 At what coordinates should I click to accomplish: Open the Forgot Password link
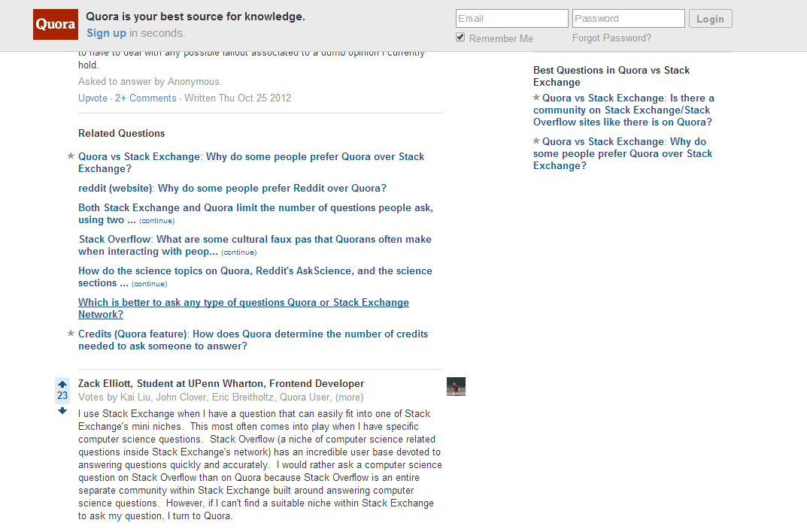[x=611, y=38]
